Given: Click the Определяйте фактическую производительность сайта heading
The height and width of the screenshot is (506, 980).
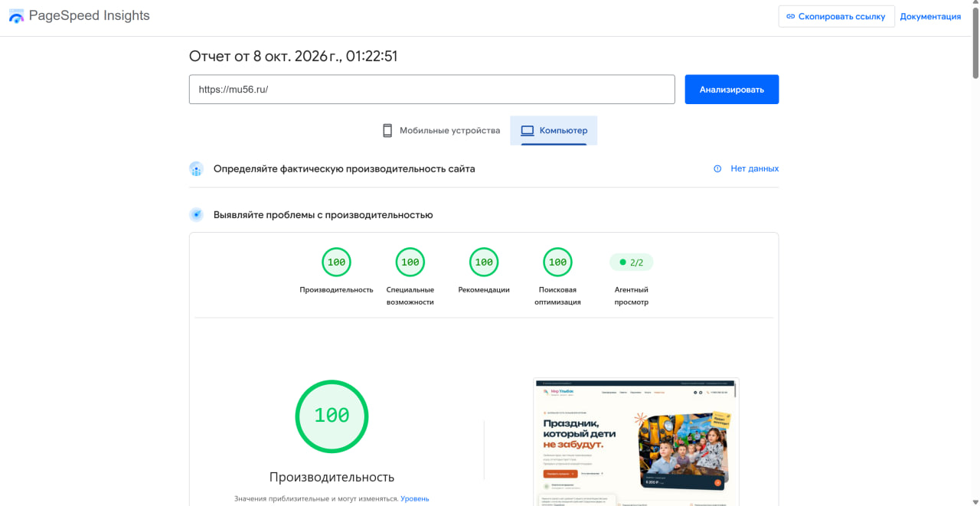Looking at the screenshot, I should point(344,169).
